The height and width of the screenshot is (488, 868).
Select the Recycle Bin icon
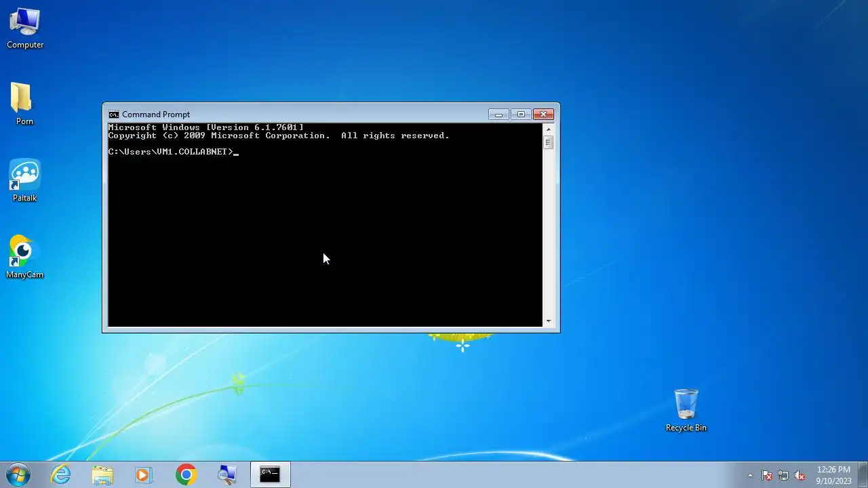click(686, 411)
